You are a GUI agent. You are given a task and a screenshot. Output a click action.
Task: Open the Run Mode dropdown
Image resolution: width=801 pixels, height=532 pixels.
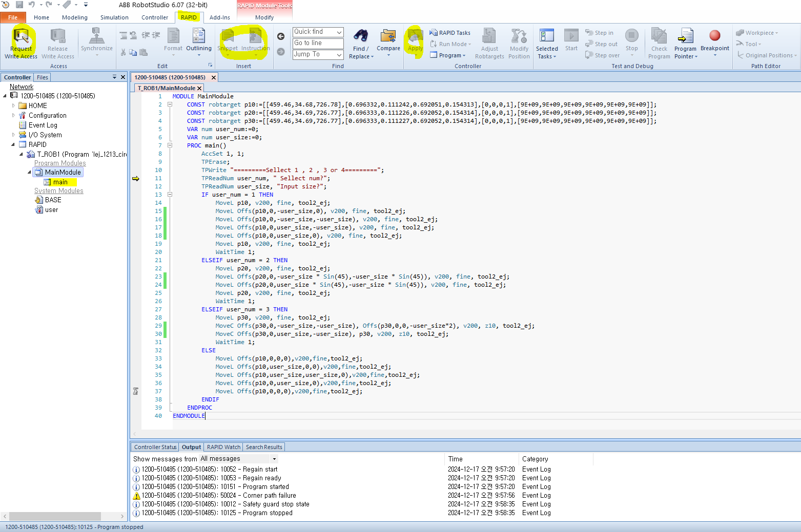pyautogui.click(x=451, y=44)
